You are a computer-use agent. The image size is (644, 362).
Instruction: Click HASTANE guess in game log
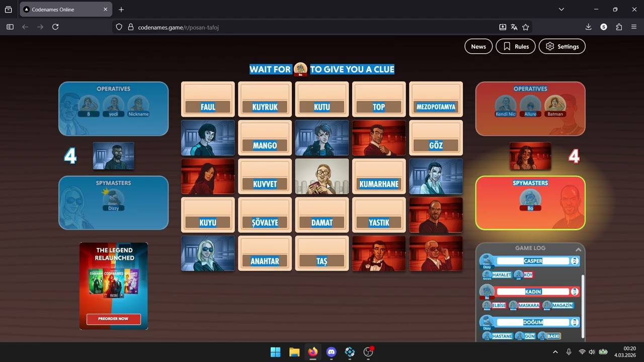point(497,336)
